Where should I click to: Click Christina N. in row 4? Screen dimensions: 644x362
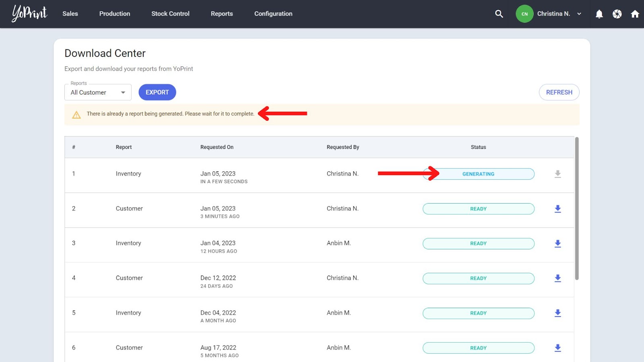[343, 278]
